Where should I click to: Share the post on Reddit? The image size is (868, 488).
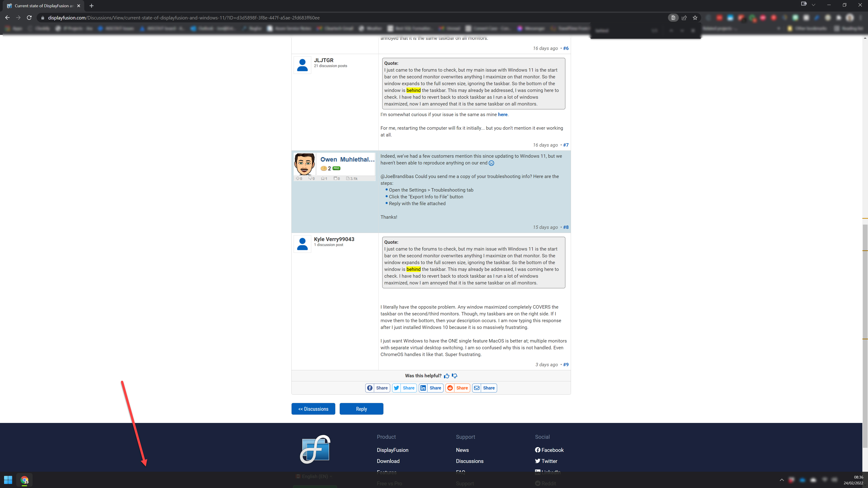(458, 388)
